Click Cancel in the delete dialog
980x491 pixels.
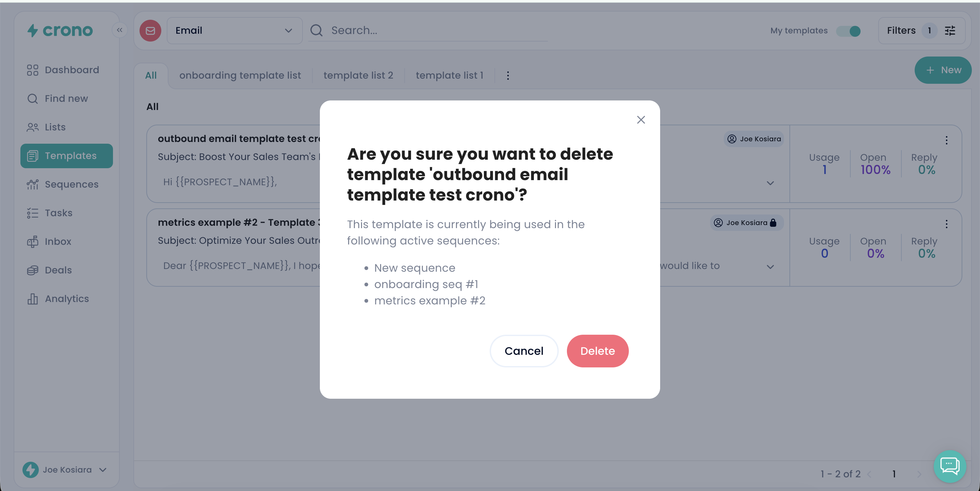523,351
